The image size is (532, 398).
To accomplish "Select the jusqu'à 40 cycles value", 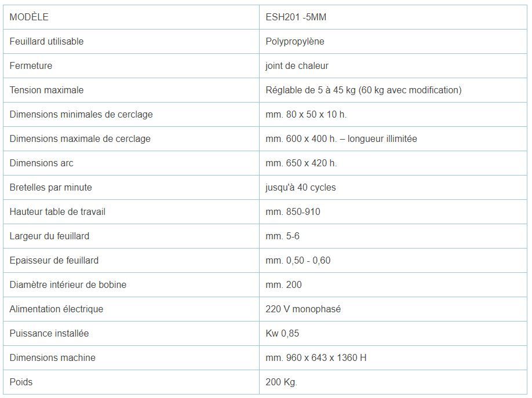I will click(300, 188).
